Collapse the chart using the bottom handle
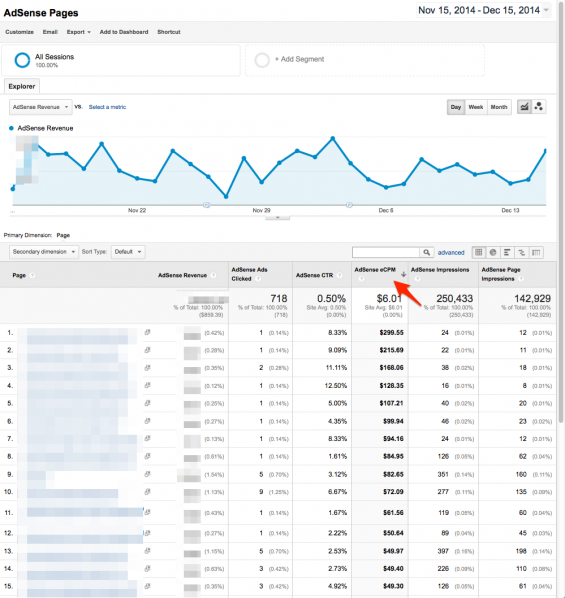The image size is (565, 598). click(x=277, y=217)
